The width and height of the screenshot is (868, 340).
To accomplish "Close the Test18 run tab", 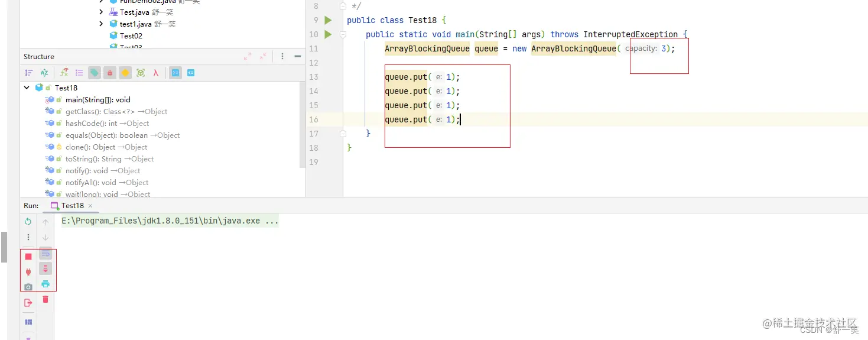I will [90, 206].
